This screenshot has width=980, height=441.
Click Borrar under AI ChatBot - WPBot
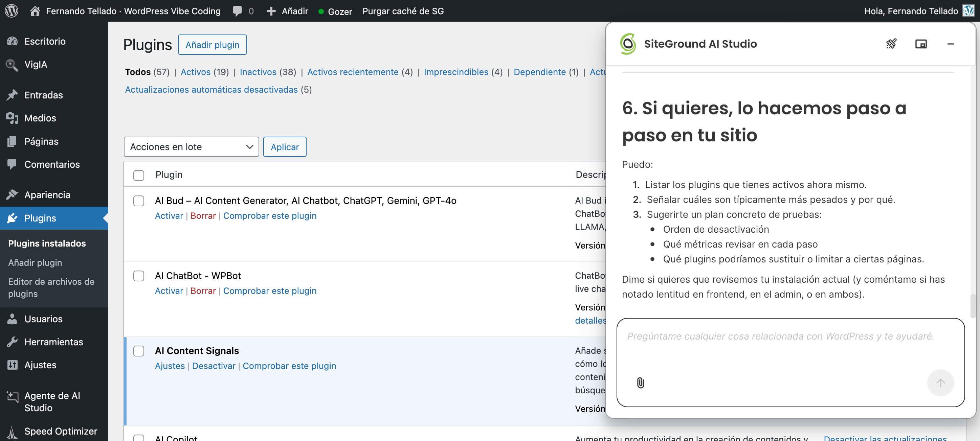click(203, 291)
